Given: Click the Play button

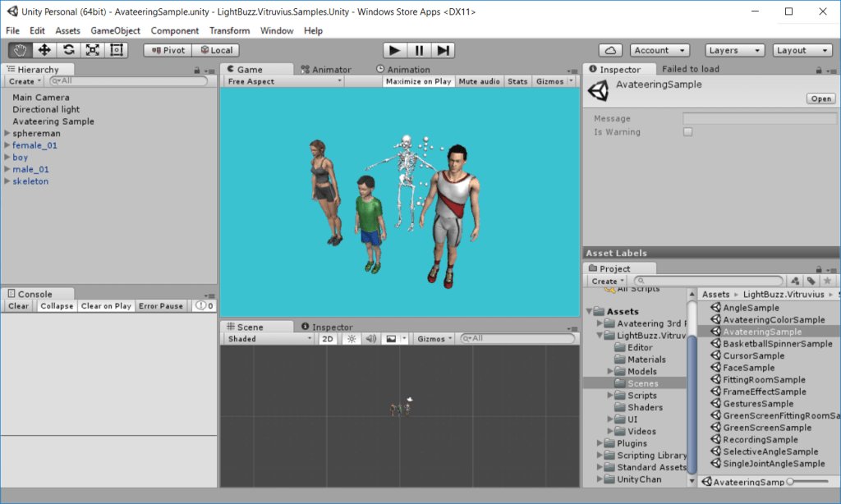Looking at the screenshot, I should click(x=395, y=50).
